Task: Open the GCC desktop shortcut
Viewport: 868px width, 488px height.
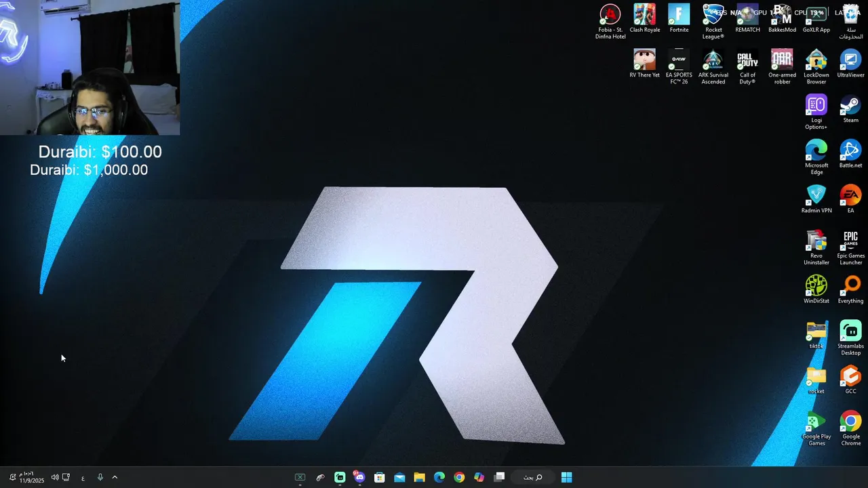Action: point(850,380)
